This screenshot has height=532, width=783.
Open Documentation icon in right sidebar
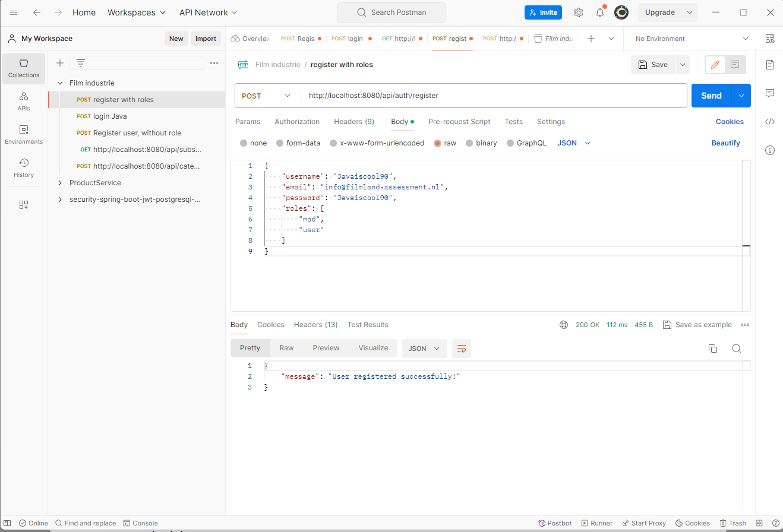(770, 65)
